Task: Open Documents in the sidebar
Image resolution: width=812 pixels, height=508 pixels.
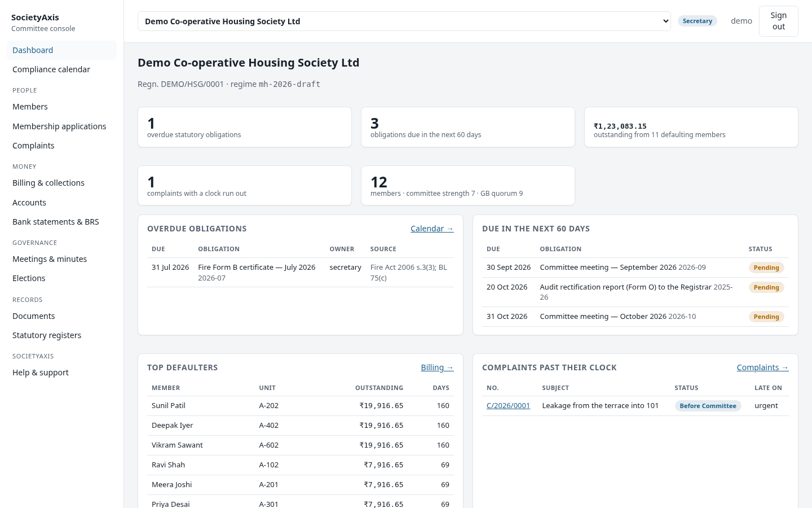Action: [61, 316]
